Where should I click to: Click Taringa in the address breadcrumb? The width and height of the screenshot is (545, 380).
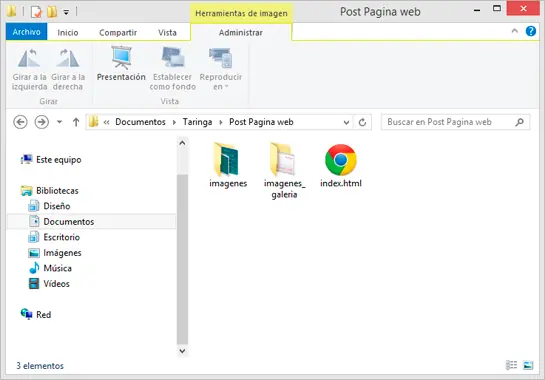[197, 122]
